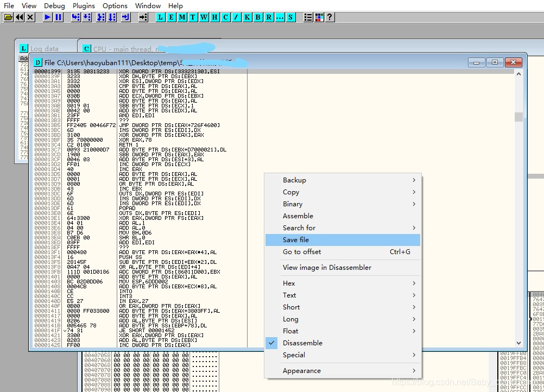Show Handles with the H button
Viewport: 544px width, 392px height.
(x=215, y=17)
